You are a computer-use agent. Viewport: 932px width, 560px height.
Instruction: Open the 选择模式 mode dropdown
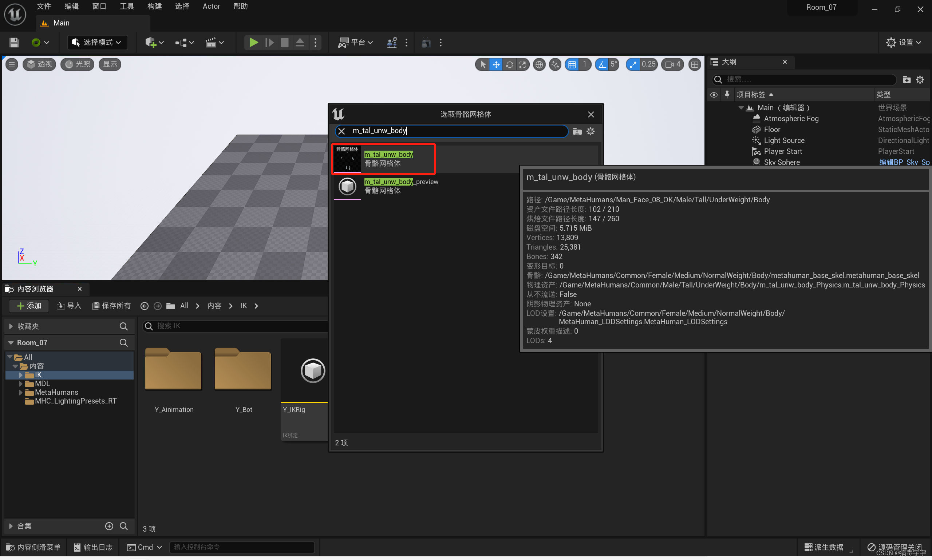(98, 43)
